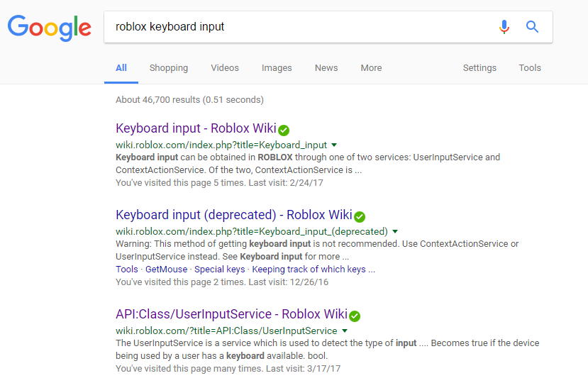
Task: Open Keyboard input (deprecated) - Roblox Wiki result
Action: pos(234,215)
